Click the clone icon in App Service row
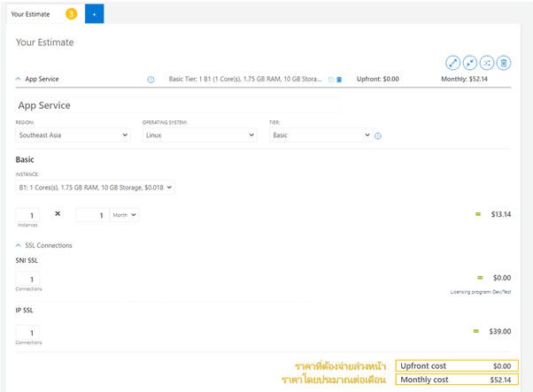The width and height of the screenshot is (533, 392). click(x=331, y=80)
